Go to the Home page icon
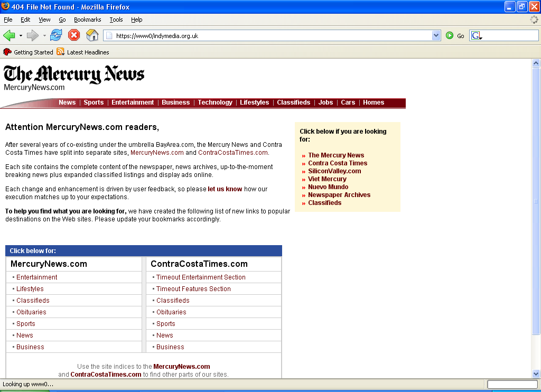The width and height of the screenshot is (541, 392). point(92,35)
